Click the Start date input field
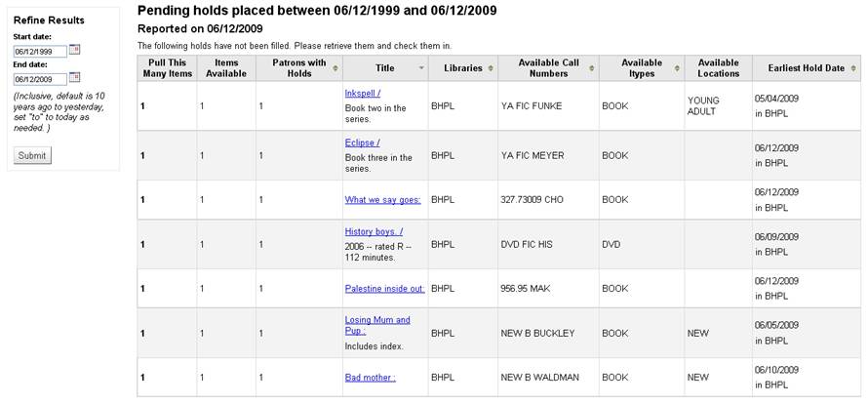Image resolution: width=868 pixels, height=405 pixels. pyautogui.click(x=40, y=51)
